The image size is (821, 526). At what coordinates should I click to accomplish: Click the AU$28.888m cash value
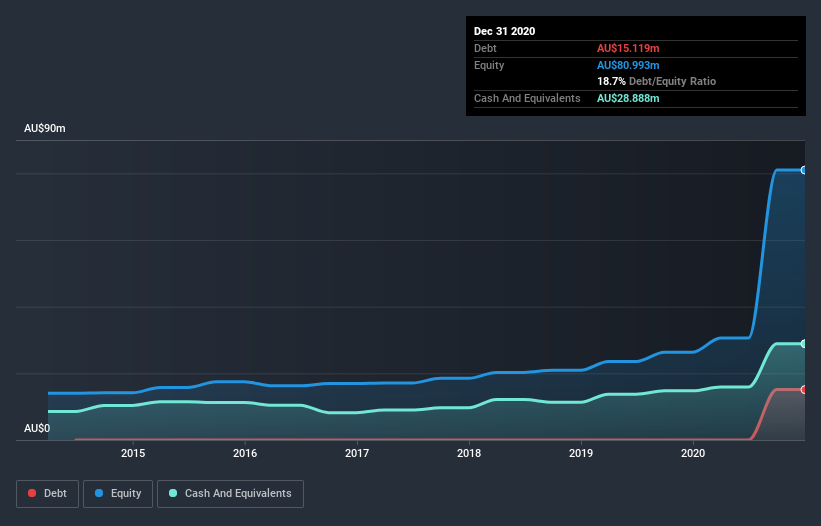point(628,98)
